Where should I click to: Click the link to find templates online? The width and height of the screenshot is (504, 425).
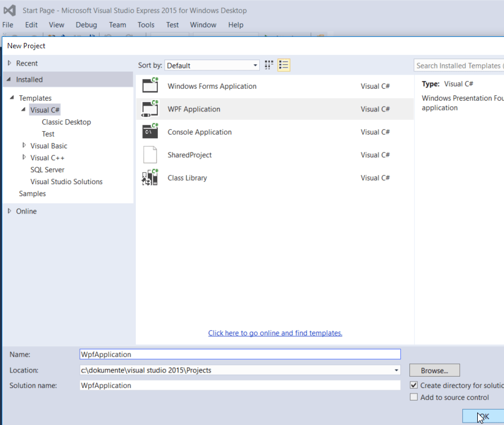tap(275, 333)
